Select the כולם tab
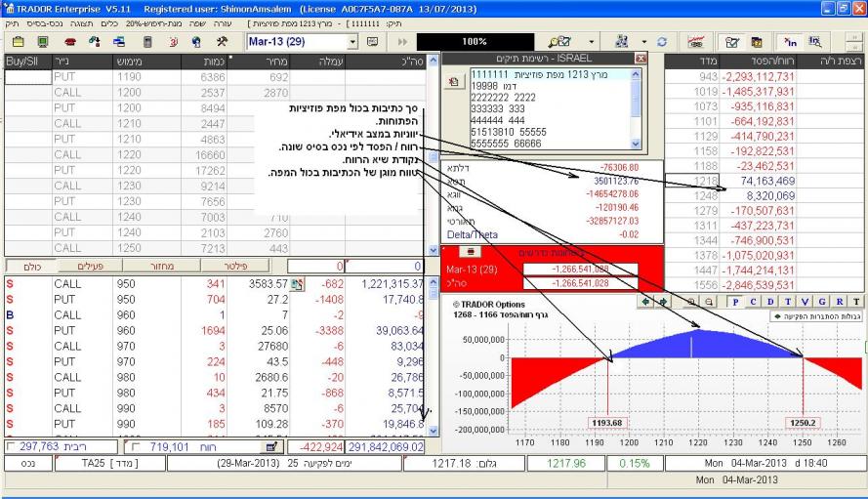 coord(31,267)
